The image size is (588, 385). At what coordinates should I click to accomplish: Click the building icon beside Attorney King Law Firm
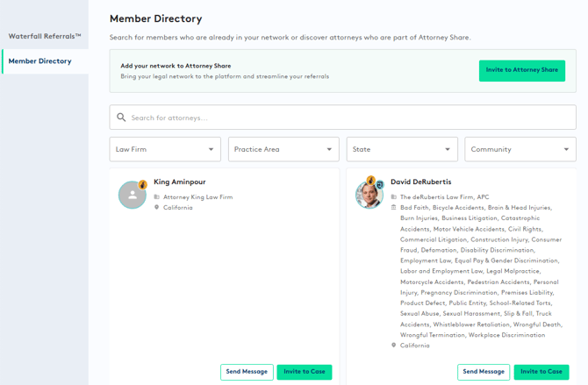click(157, 197)
